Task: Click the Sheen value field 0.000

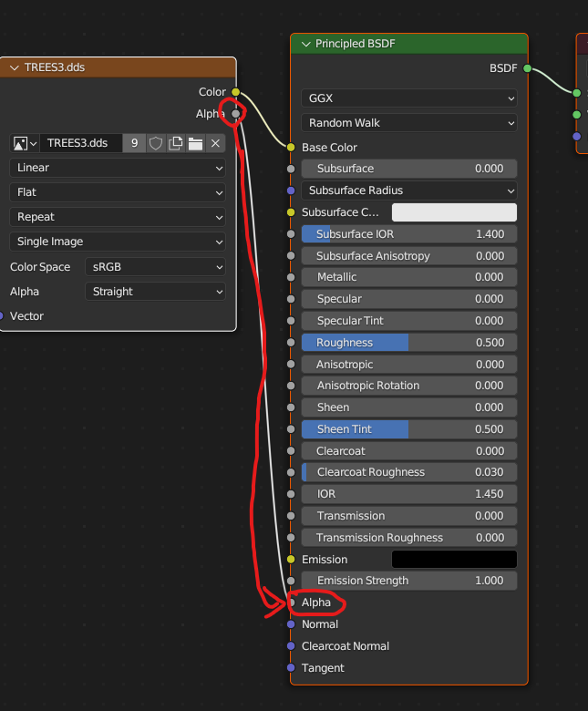Action: pos(409,407)
